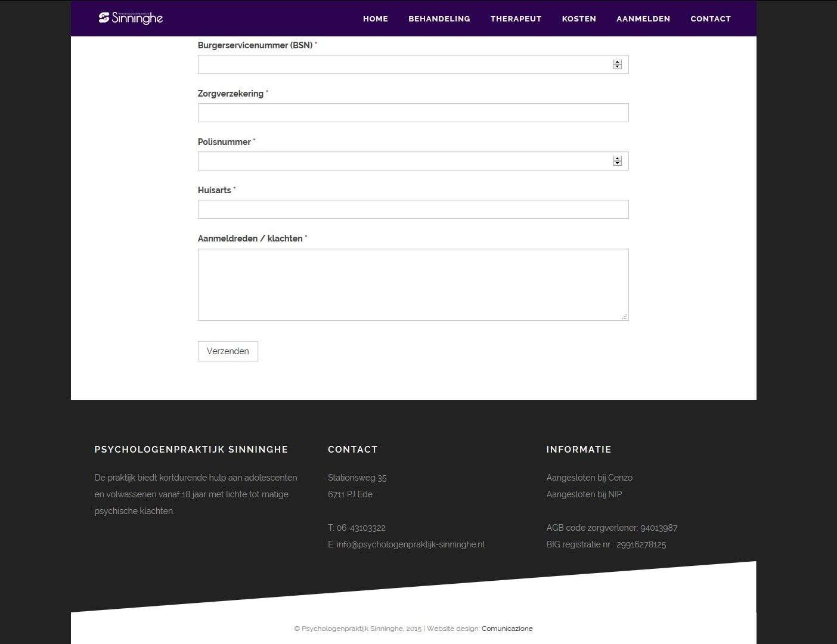
Task: Click into the Zorgverzekering text field
Action: (x=413, y=113)
